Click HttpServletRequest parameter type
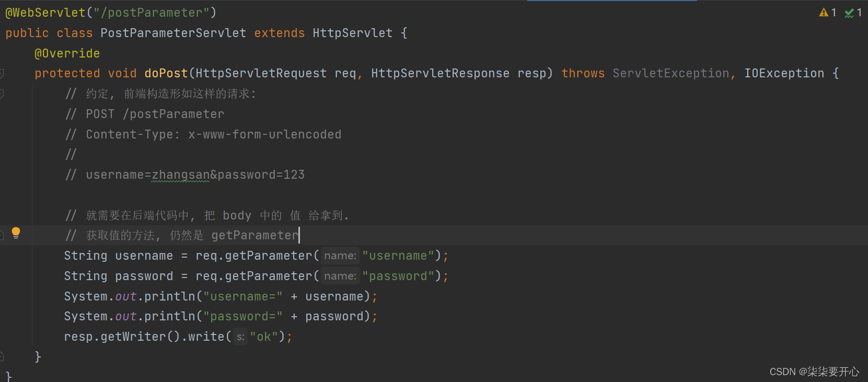Screen dimensions: 868x382 261,73
